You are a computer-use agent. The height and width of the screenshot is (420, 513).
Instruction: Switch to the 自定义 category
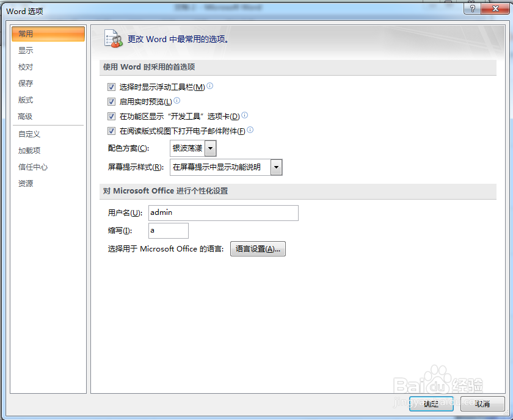click(48, 134)
